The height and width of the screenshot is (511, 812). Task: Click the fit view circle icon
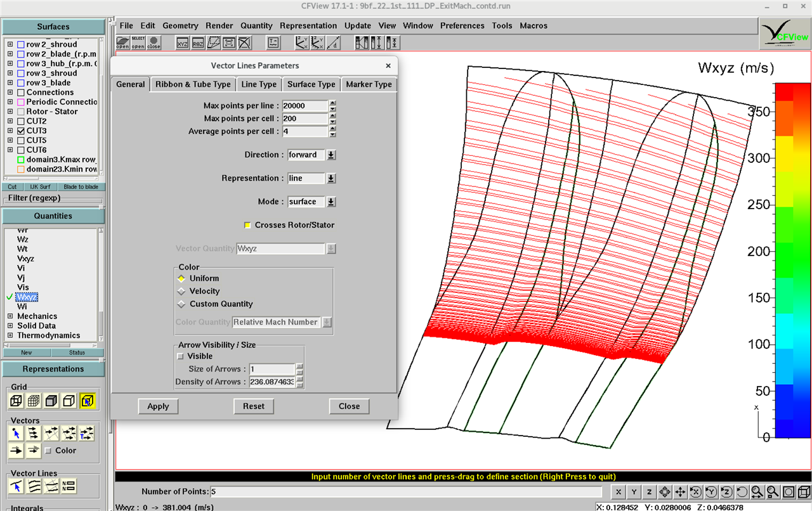[x=788, y=492]
